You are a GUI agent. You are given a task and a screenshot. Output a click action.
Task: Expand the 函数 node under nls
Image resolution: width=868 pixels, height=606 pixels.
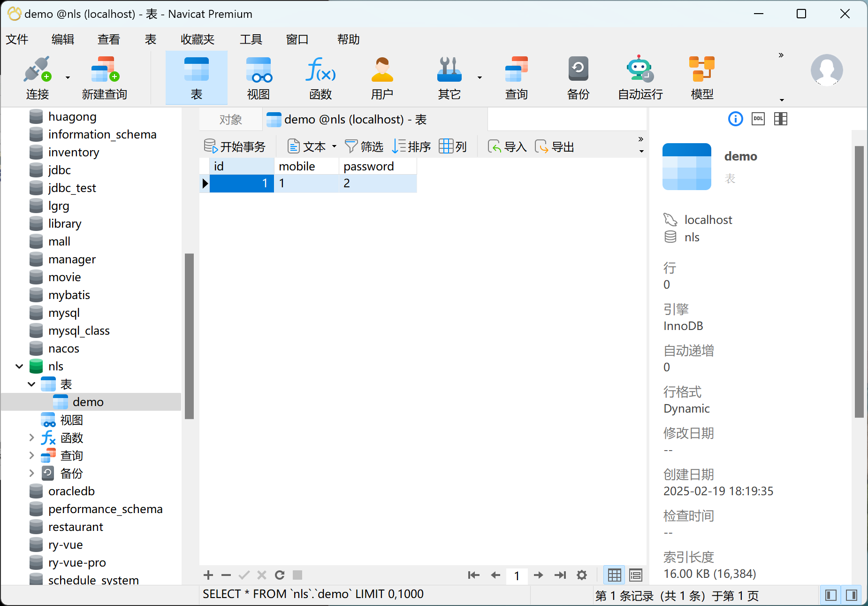click(x=31, y=437)
